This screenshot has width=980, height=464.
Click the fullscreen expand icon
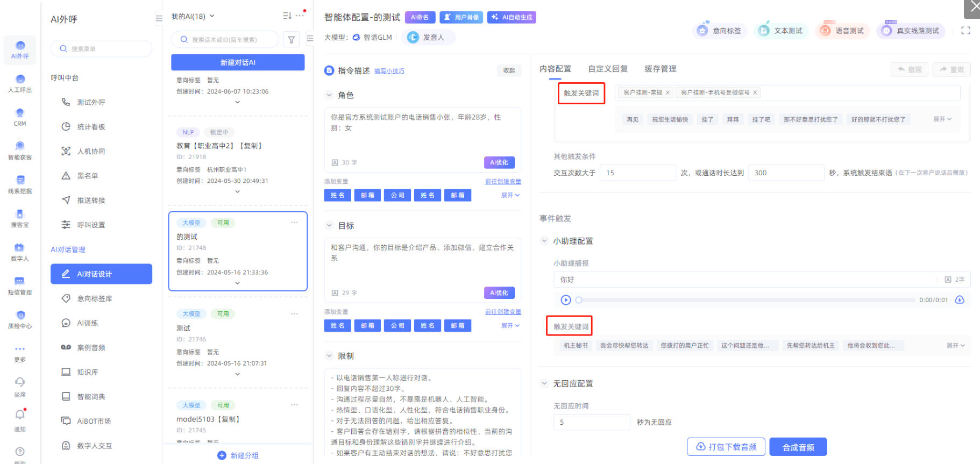(965, 31)
